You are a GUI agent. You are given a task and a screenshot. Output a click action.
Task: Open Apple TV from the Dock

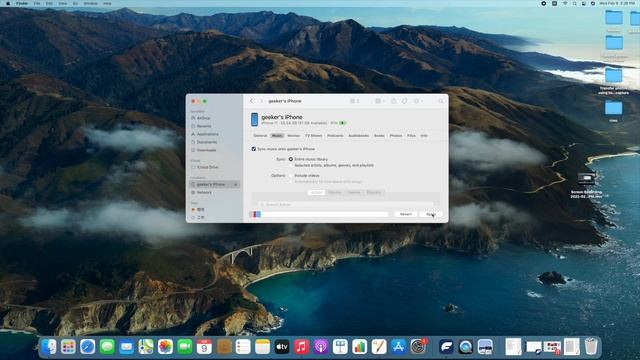pyautogui.click(x=282, y=347)
